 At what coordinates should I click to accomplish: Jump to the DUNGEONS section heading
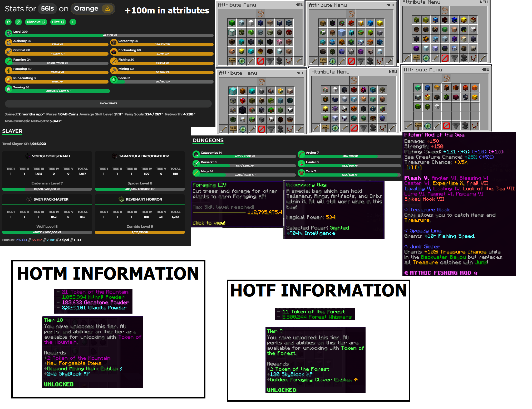tap(208, 140)
